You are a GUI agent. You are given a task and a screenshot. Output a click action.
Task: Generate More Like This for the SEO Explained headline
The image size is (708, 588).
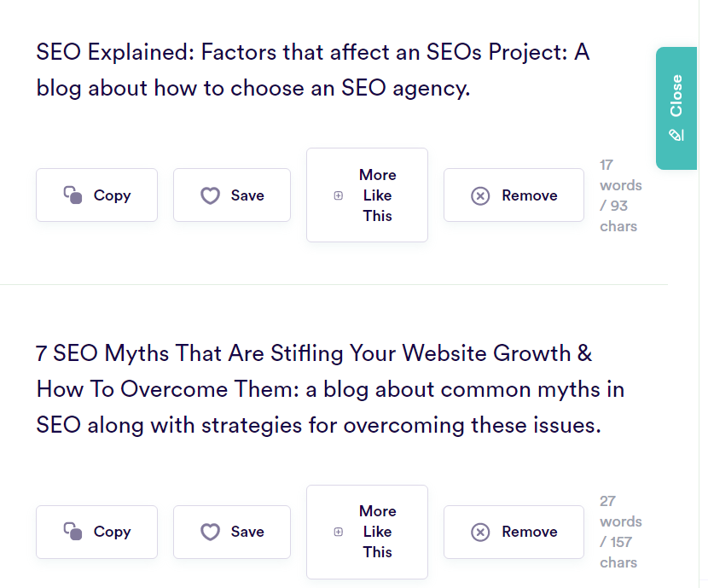[367, 195]
